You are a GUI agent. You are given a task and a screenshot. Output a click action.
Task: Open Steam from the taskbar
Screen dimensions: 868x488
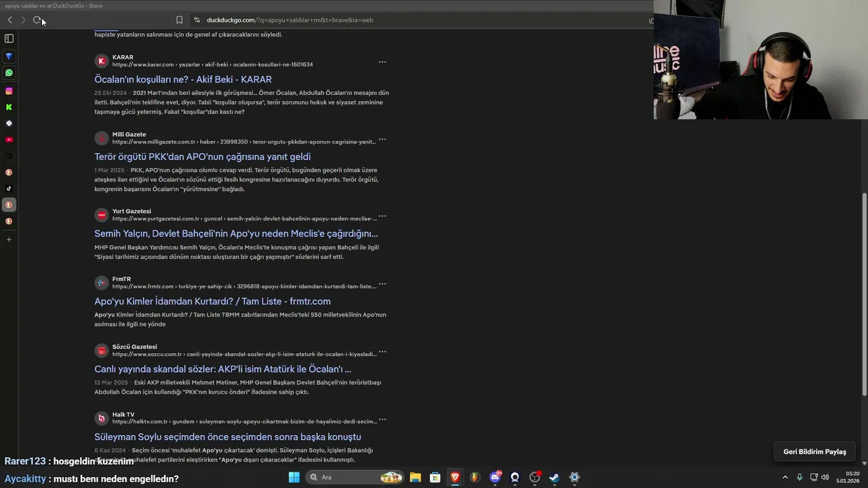[x=554, y=477]
